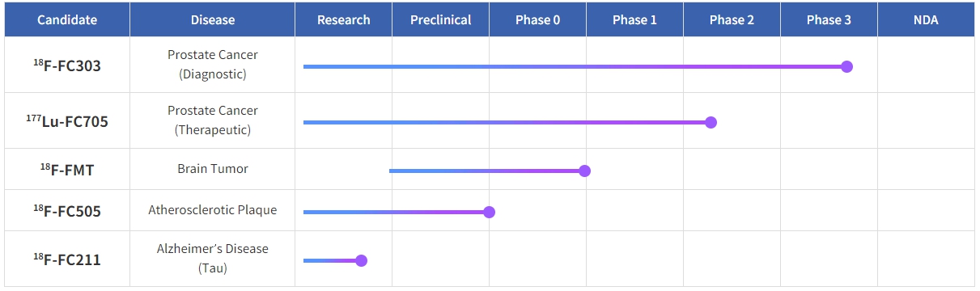Viewport: 980px width, 291px height.
Task: Click the 18F-FC303 progress endpoint dot
Action: pos(846,66)
